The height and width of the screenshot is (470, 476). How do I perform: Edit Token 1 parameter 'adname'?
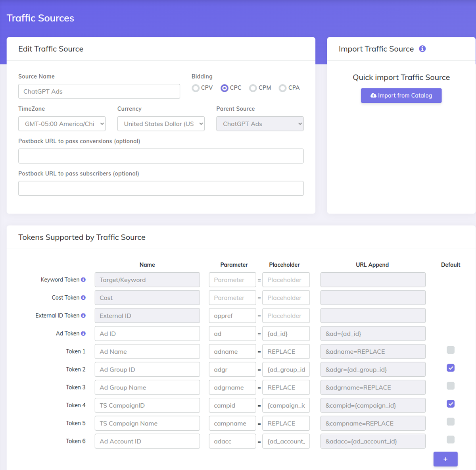pyautogui.click(x=232, y=352)
